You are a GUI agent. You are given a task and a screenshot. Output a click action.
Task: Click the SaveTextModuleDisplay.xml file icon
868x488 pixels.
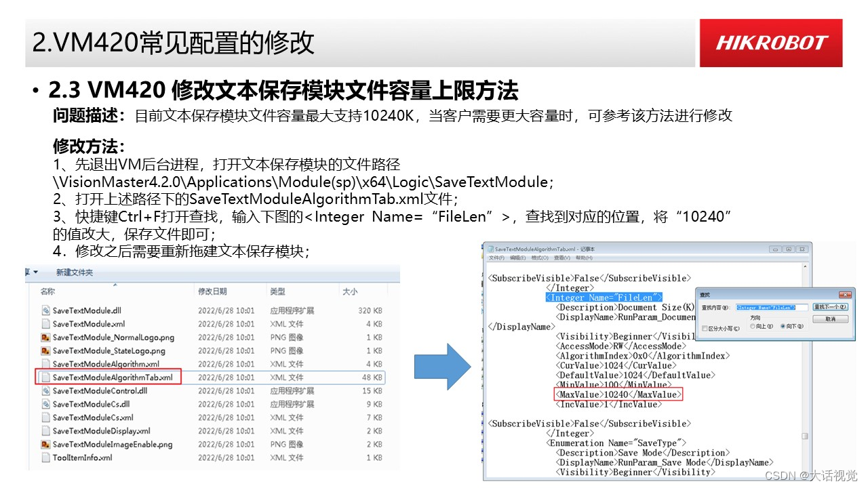[x=45, y=431]
